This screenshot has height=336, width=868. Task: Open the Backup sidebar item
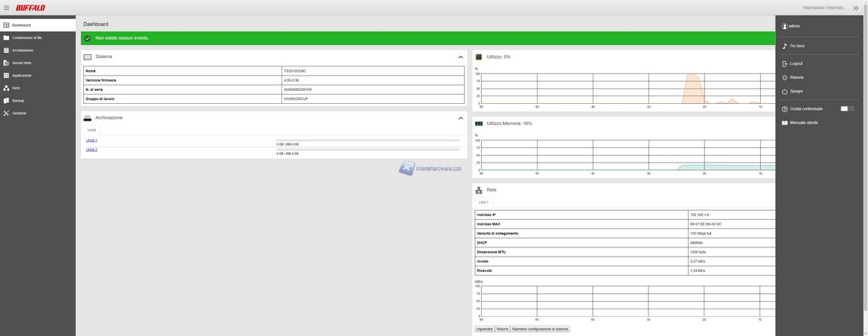[x=18, y=101]
